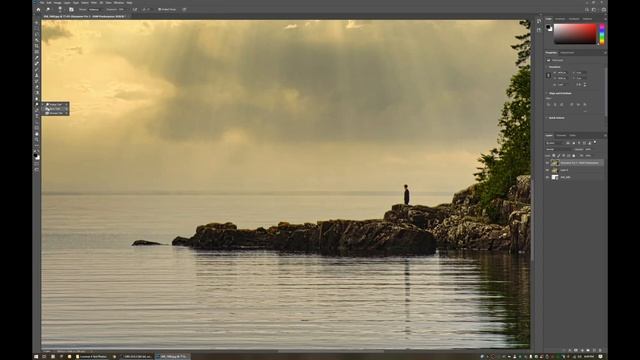
Task: Enable airbrush mode in options bar
Action: pos(135,9)
